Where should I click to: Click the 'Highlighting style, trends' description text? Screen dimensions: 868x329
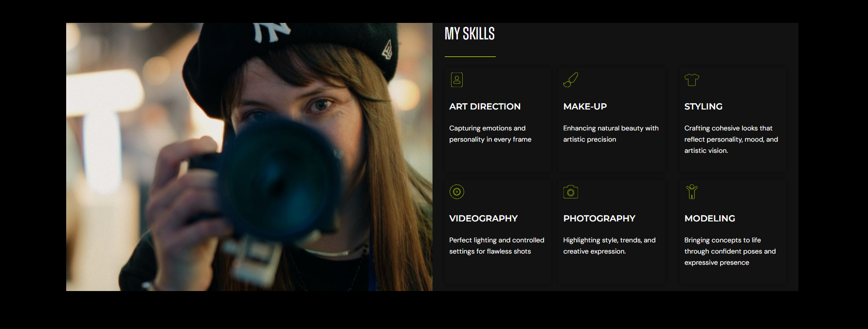(x=609, y=246)
